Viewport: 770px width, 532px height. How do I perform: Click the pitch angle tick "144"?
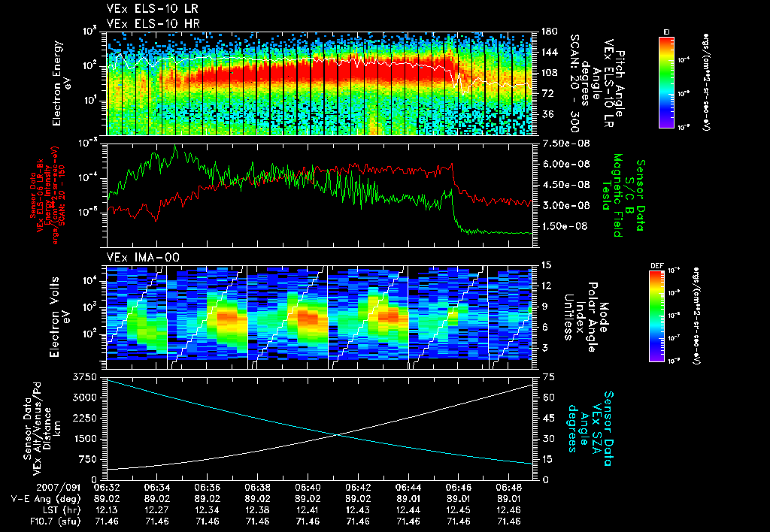pos(549,52)
